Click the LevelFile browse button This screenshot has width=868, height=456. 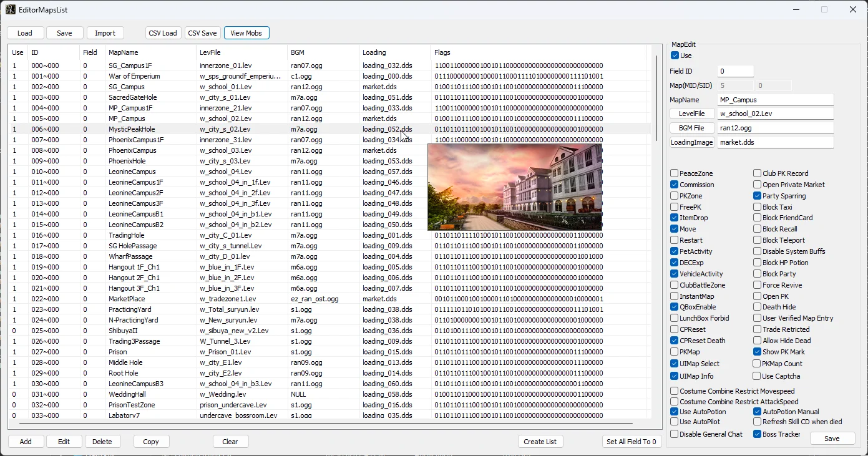pos(692,114)
